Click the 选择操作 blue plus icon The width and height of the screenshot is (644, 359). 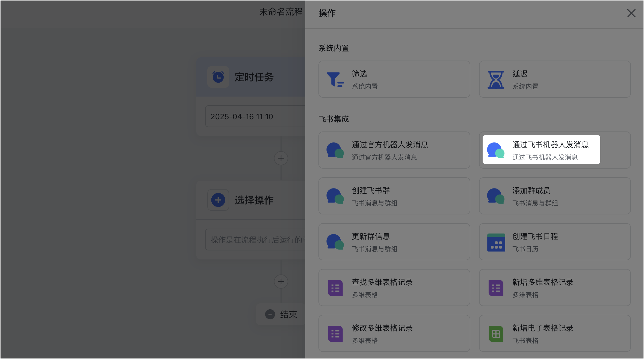tap(218, 200)
